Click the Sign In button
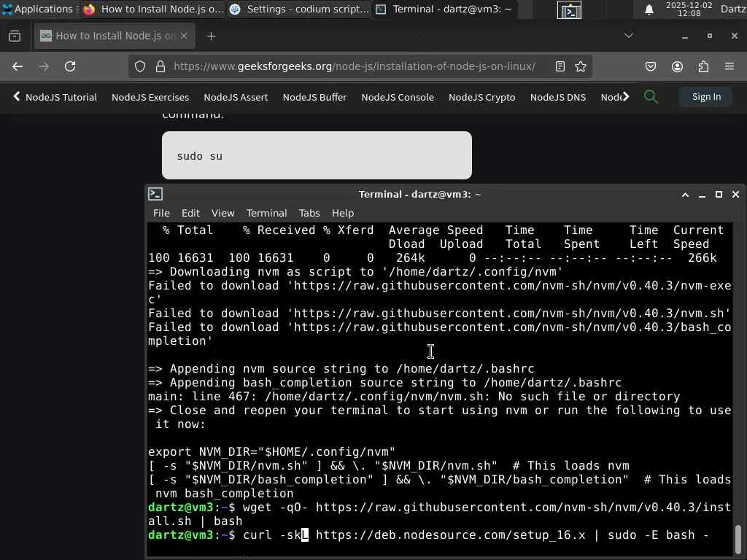The image size is (747, 560). click(706, 97)
